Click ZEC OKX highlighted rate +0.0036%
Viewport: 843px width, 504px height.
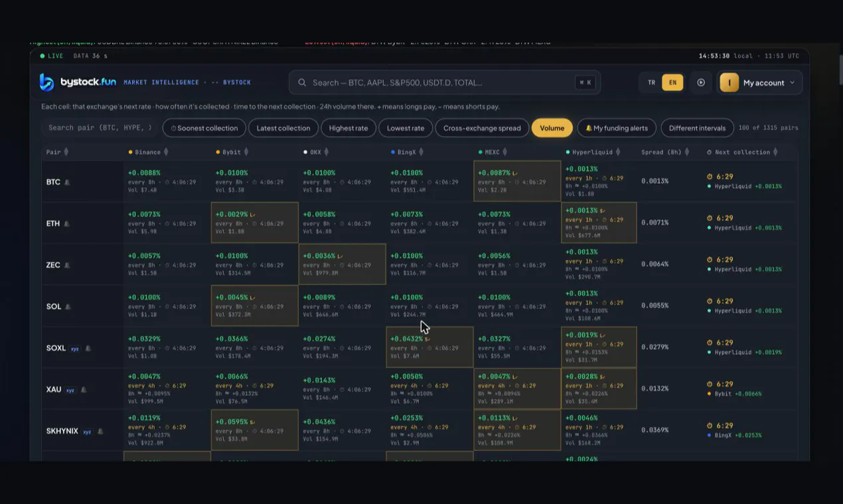pos(319,256)
